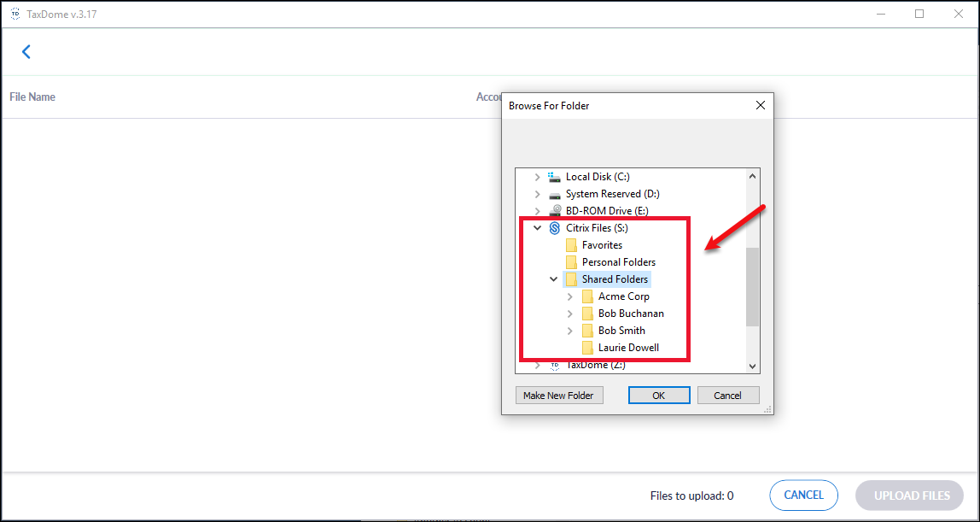980x522 pixels.
Task: Click the BD-ROM Drive (E:) disc icon
Action: point(555,211)
